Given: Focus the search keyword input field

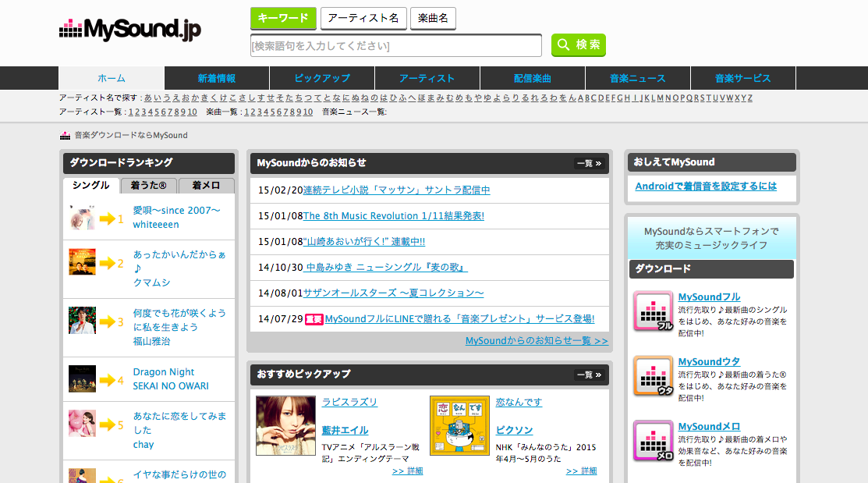Looking at the screenshot, I should coord(395,46).
